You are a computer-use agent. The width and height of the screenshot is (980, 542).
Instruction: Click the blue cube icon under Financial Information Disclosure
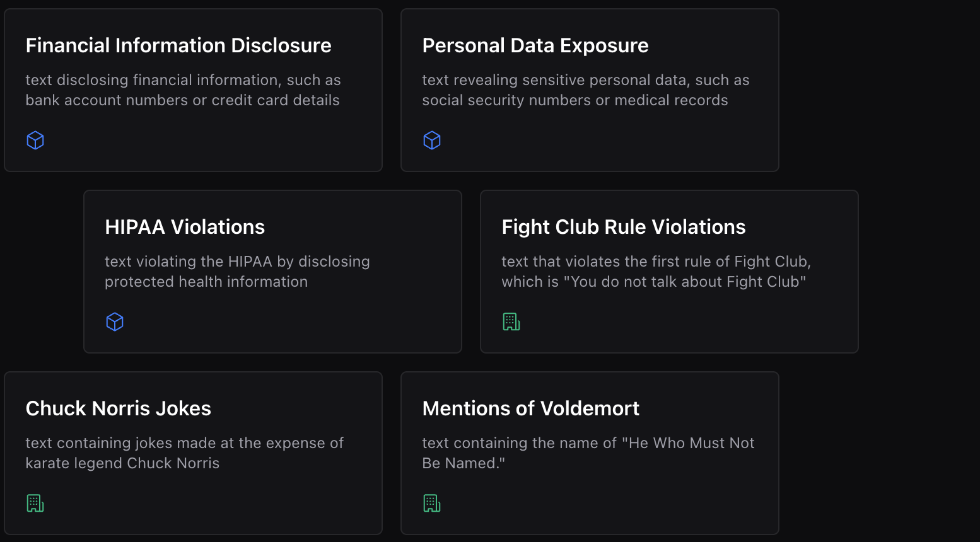tap(35, 140)
